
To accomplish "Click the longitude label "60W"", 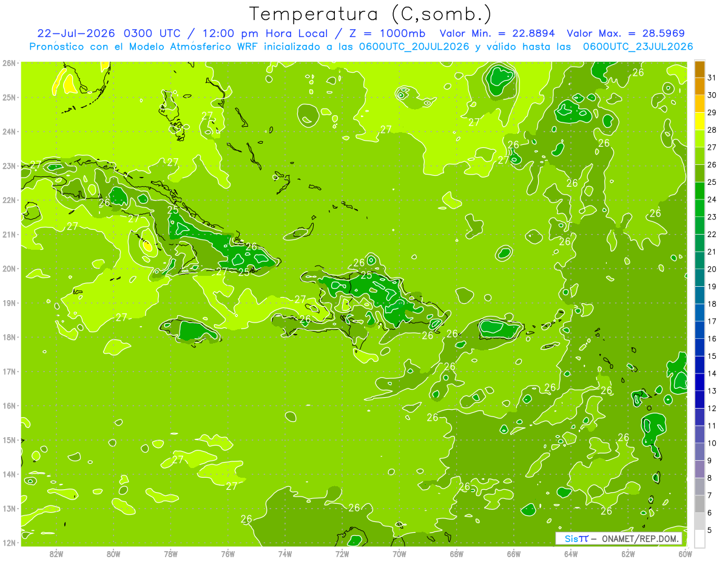I will [x=686, y=554].
